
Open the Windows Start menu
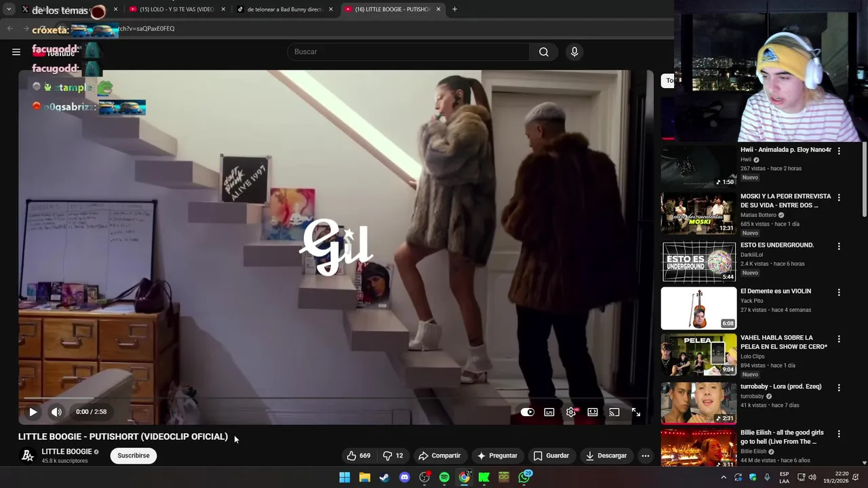coord(344,477)
